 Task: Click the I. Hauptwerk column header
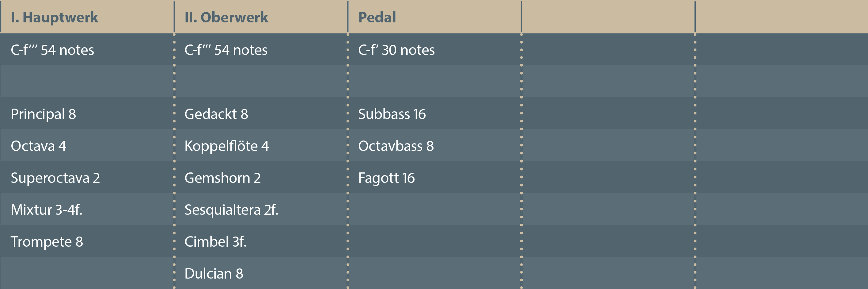pyautogui.click(x=54, y=17)
